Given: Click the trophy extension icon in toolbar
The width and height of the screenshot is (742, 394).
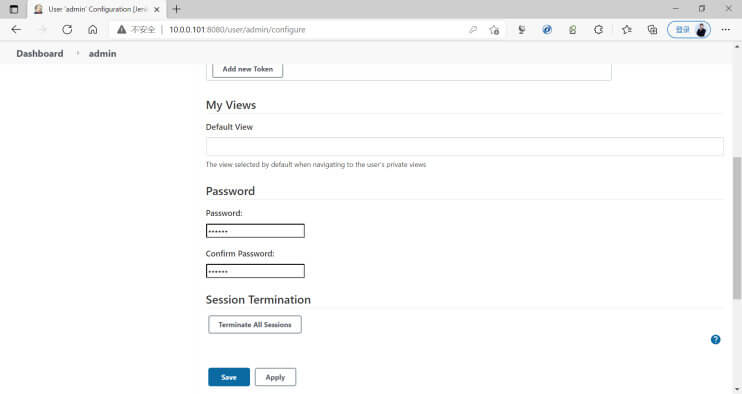Looking at the screenshot, I should click(x=521, y=29).
